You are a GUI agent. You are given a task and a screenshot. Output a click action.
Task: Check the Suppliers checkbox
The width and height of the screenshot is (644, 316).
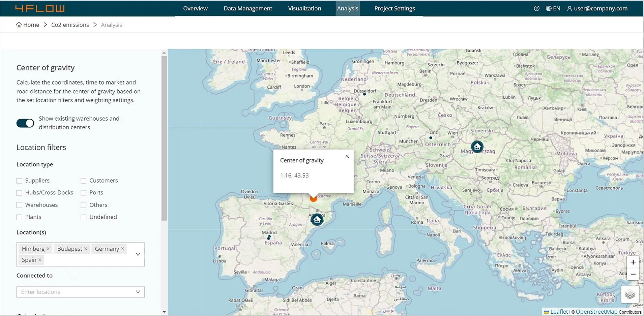click(20, 181)
